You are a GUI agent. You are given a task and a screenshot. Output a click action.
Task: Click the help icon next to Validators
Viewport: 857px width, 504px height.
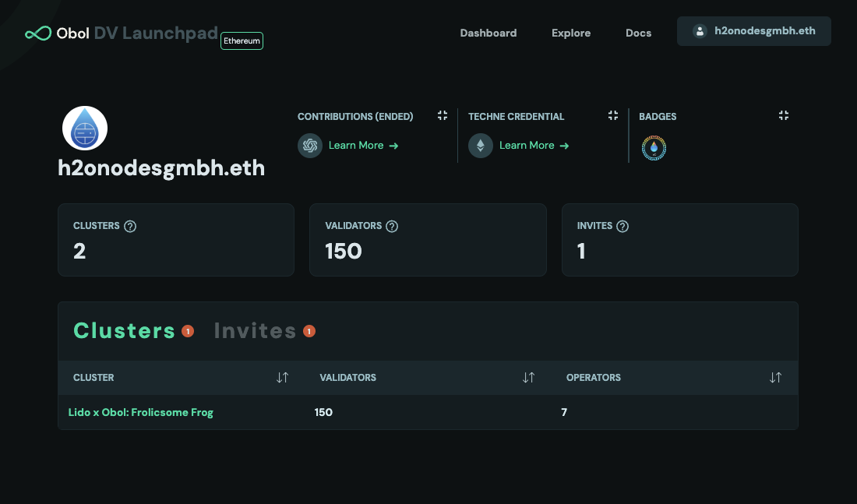(393, 226)
